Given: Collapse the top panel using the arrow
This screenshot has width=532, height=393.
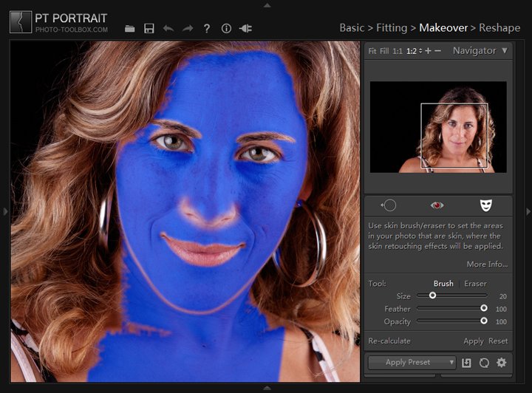Looking at the screenshot, I should 267,4.
